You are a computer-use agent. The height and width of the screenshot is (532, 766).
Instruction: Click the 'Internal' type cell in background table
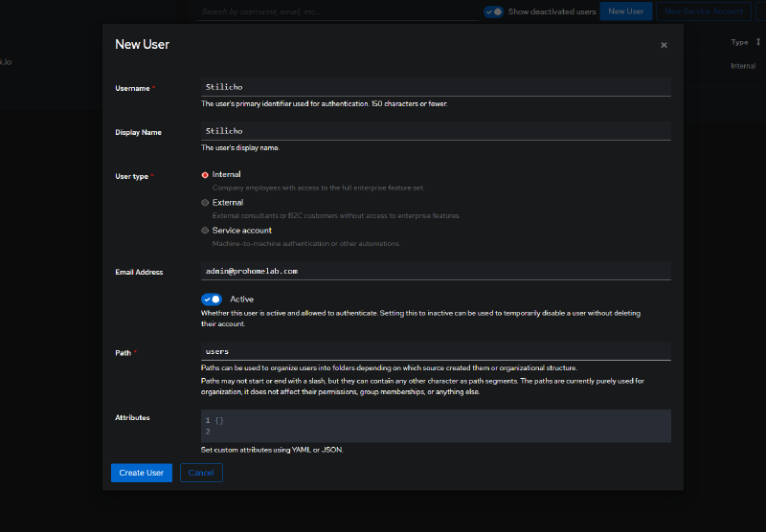[743, 66]
